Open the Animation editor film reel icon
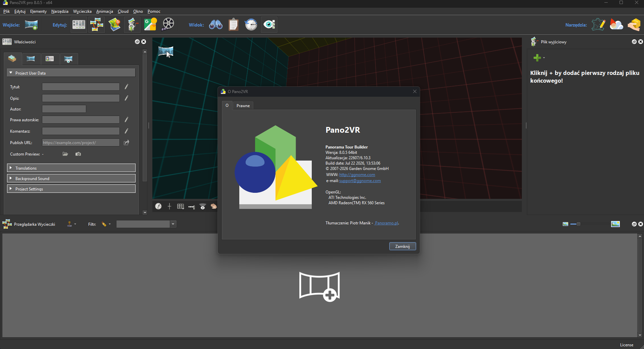 click(168, 25)
